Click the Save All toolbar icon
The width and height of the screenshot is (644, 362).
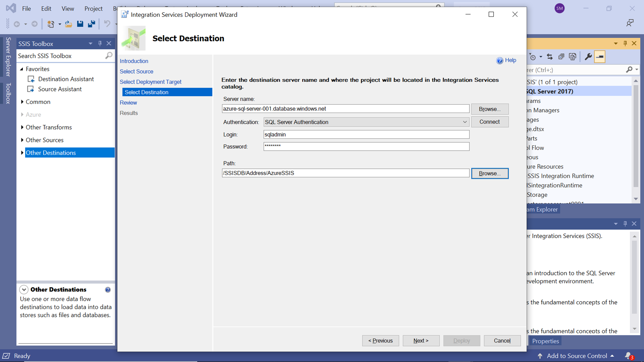pos(91,24)
